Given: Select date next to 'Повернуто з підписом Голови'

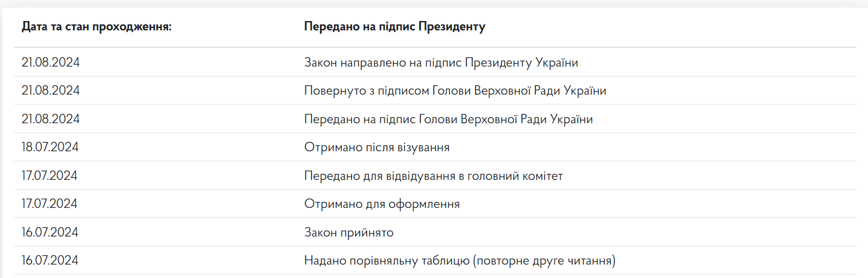Looking at the screenshot, I should [50, 91].
